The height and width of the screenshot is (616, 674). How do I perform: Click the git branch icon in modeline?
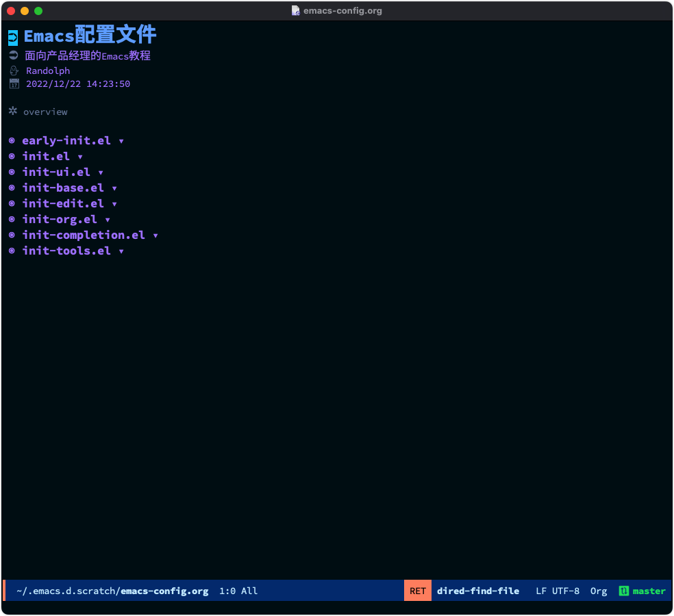624,591
